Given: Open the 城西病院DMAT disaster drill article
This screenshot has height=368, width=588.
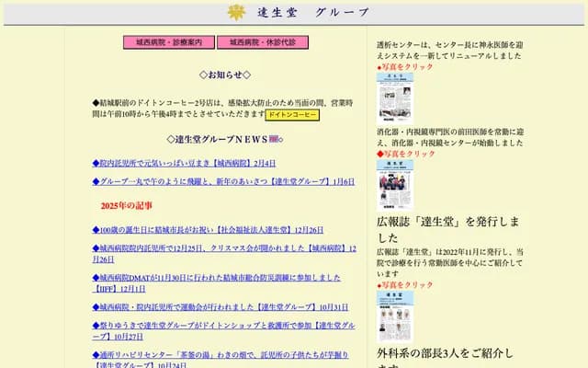Looking at the screenshot, I should tap(216, 277).
